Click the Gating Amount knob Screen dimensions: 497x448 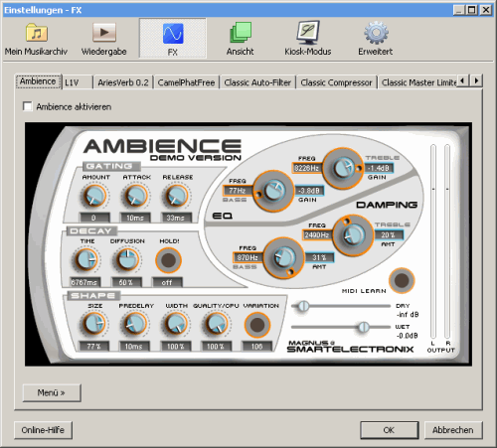point(94,196)
